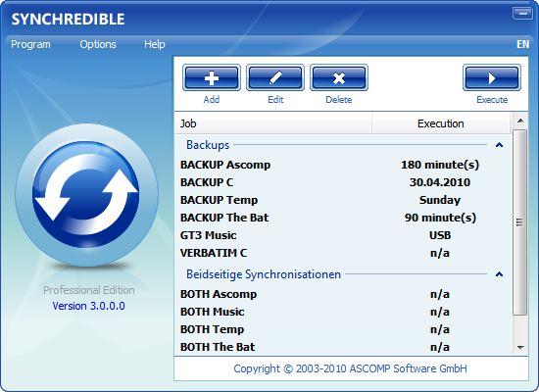Sort by Job column header
539x392 pixels.
pyautogui.click(x=273, y=123)
